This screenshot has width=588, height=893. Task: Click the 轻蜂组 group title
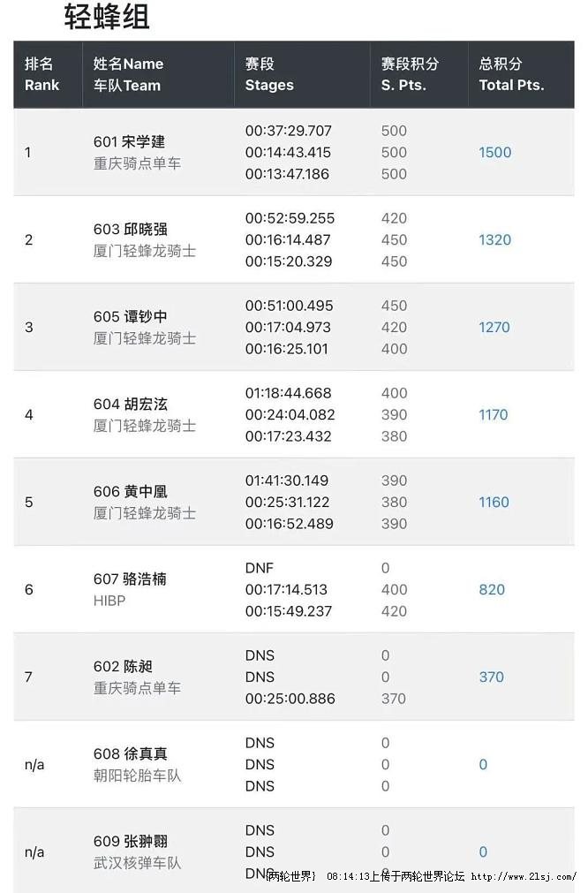coord(107,17)
